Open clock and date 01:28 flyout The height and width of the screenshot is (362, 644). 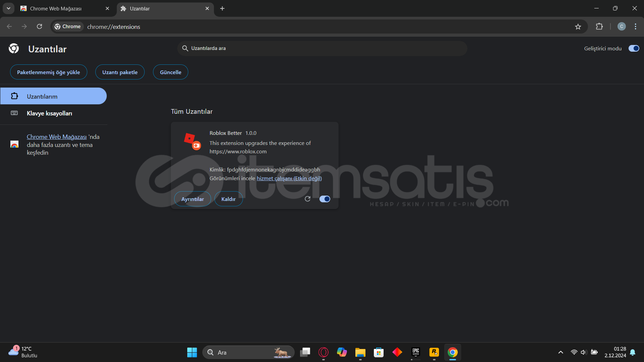[x=615, y=352]
